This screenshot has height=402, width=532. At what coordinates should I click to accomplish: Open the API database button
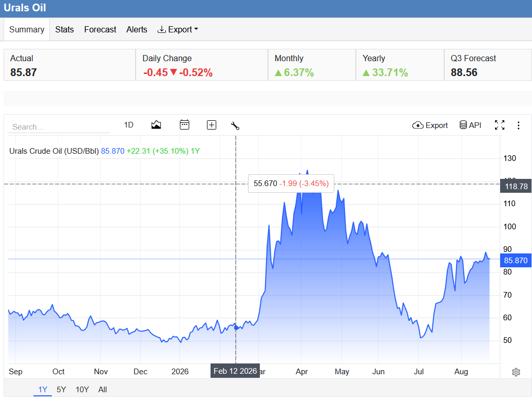click(x=470, y=125)
